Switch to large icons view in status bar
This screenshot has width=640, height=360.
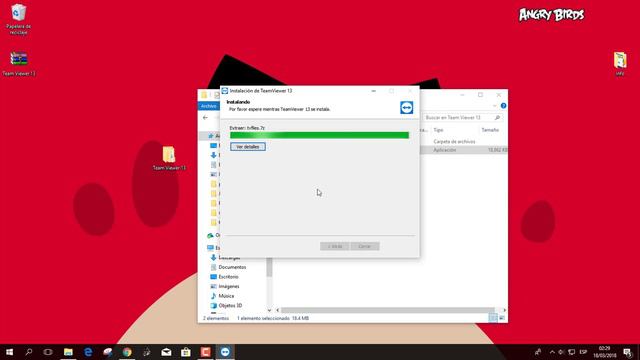[502, 318]
